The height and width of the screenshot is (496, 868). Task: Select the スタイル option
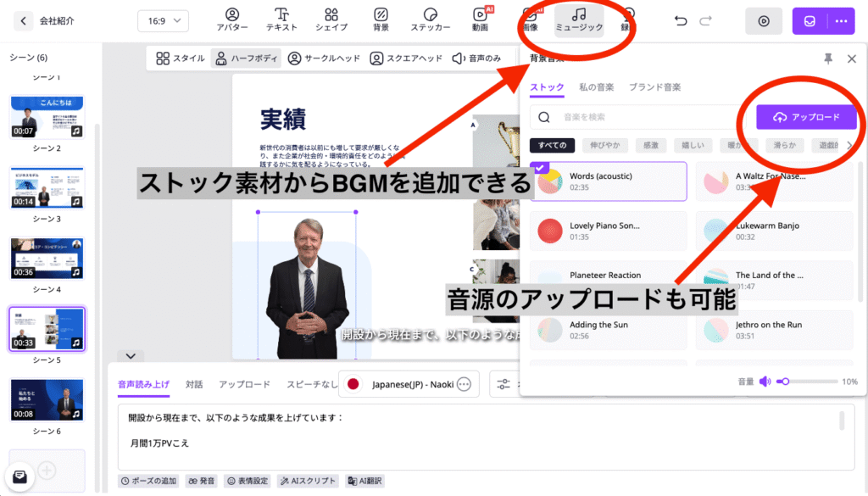click(x=181, y=59)
